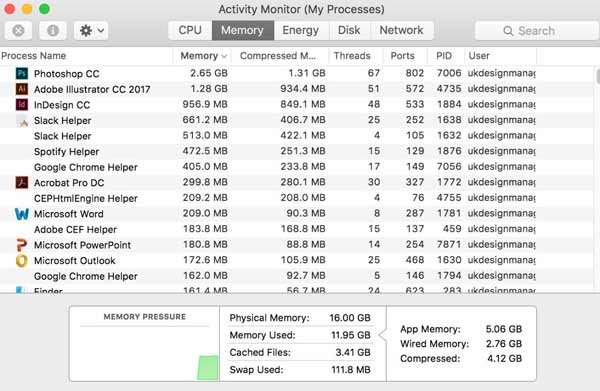This screenshot has width=600, height=391.
Task: Switch to the Energy tab
Action: coord(301,30)
